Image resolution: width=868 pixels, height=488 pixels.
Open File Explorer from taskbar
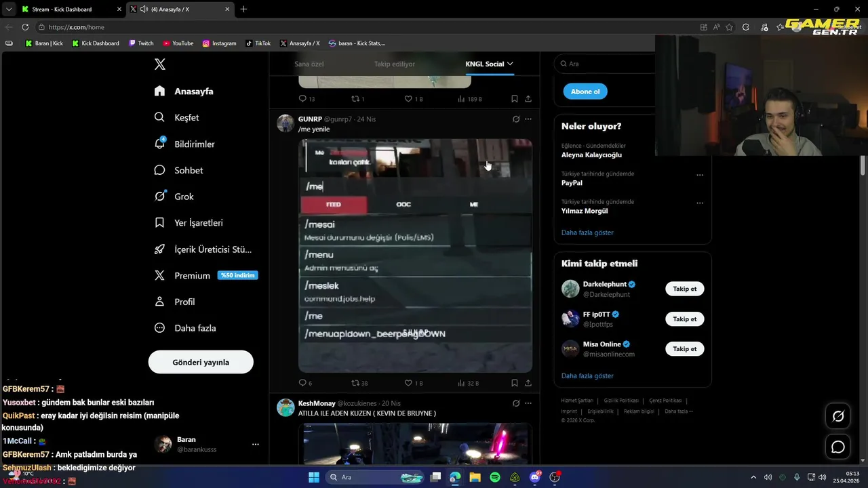coord(475,477)
